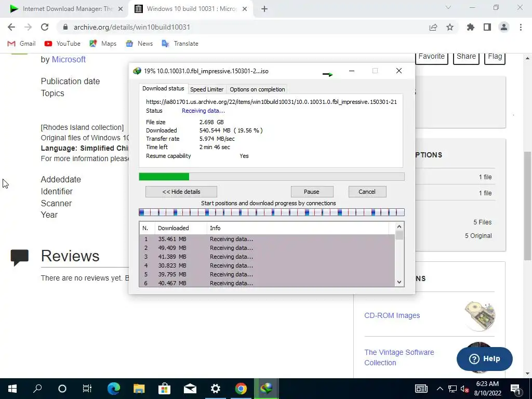Select the Download status tab

pyautogui.click(x=163, y=88)
